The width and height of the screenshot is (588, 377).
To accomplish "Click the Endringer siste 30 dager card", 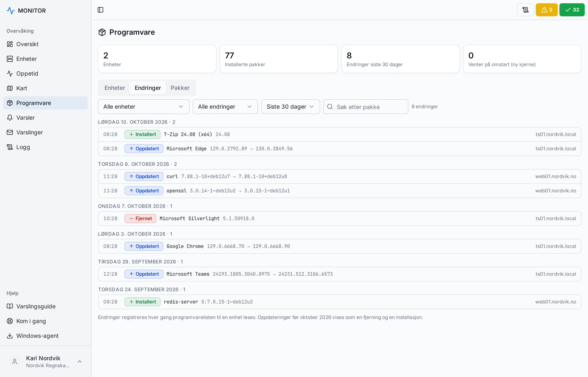I will coord(400,59).
